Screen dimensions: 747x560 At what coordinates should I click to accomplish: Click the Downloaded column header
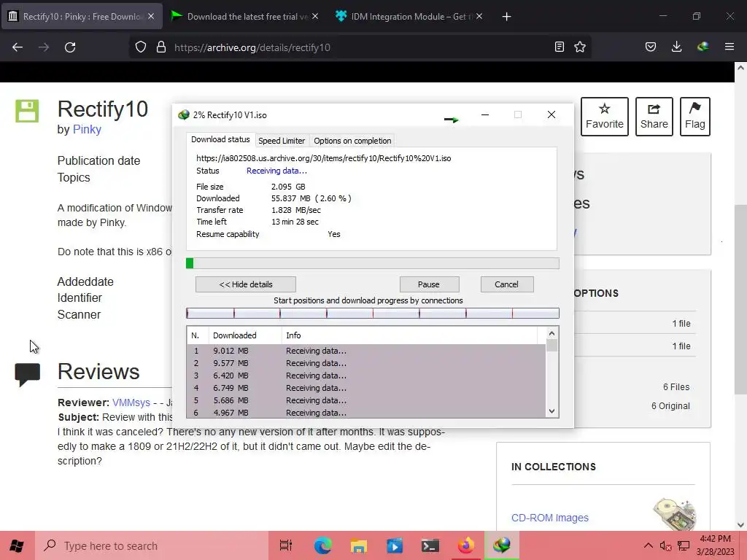click(x=245, y=335)
